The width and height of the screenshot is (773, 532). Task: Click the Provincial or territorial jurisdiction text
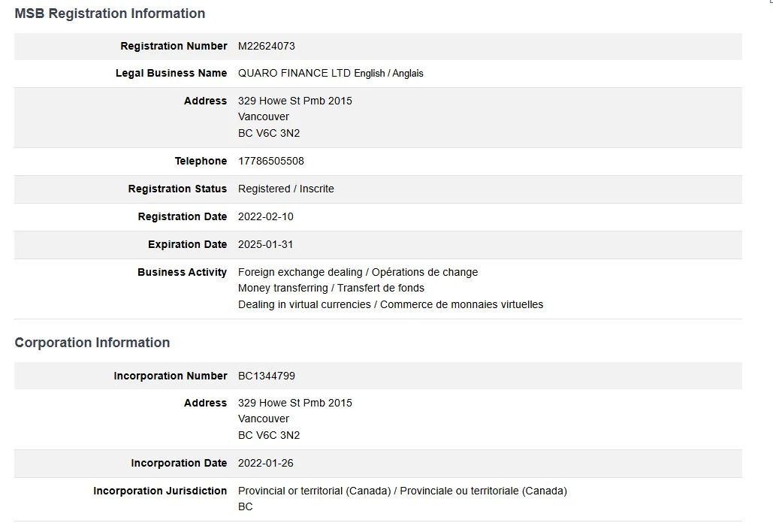(403, 491)
